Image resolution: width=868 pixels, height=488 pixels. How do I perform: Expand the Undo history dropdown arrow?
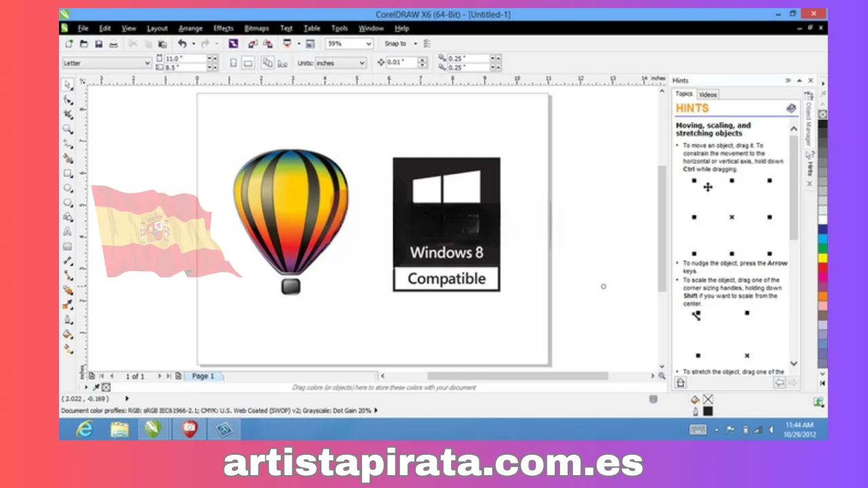(x=193, y=43)
